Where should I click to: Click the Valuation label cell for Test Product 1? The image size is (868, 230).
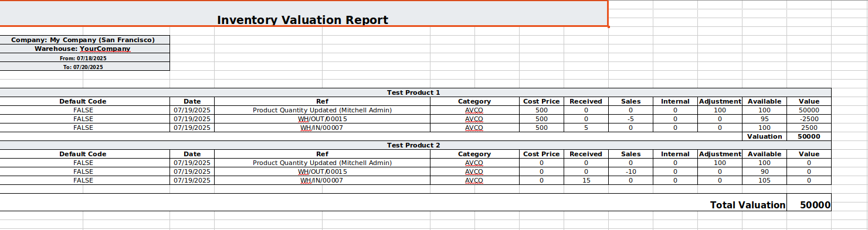[765, 136]
